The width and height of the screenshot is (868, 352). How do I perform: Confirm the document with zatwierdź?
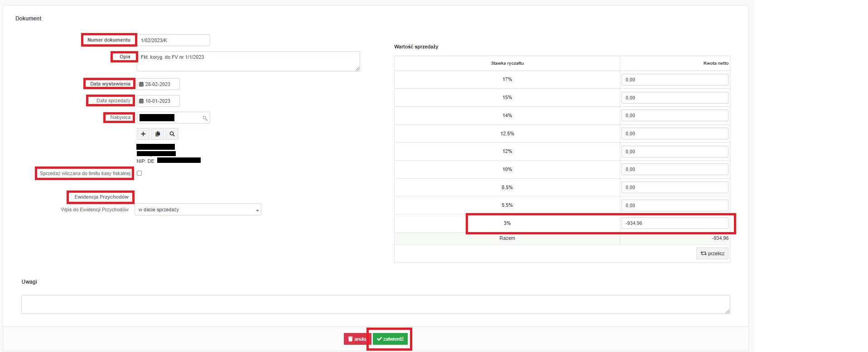click(390, 339)
